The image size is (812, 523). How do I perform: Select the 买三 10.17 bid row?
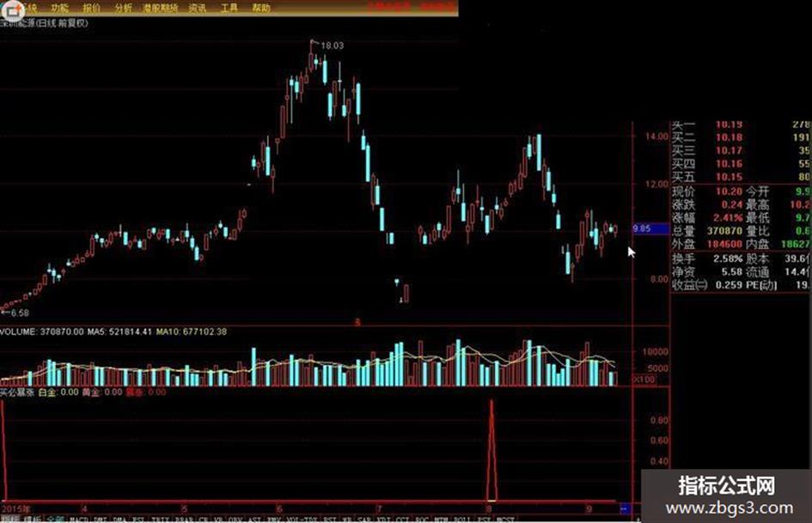741,150
